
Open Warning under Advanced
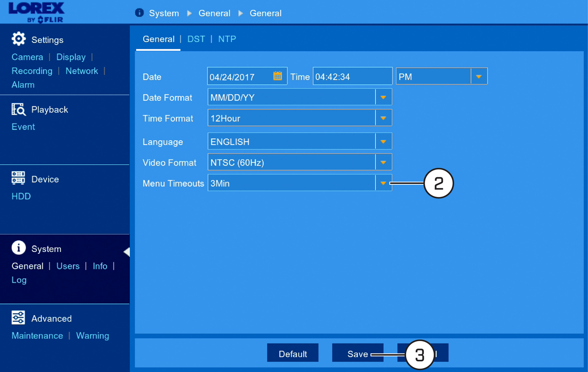point(93,335)
